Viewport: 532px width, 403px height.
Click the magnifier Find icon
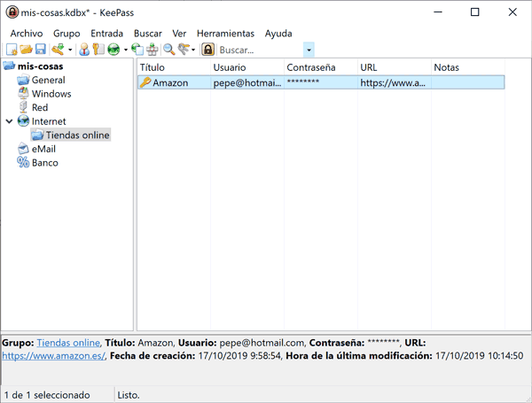click(x=168, y=50)
